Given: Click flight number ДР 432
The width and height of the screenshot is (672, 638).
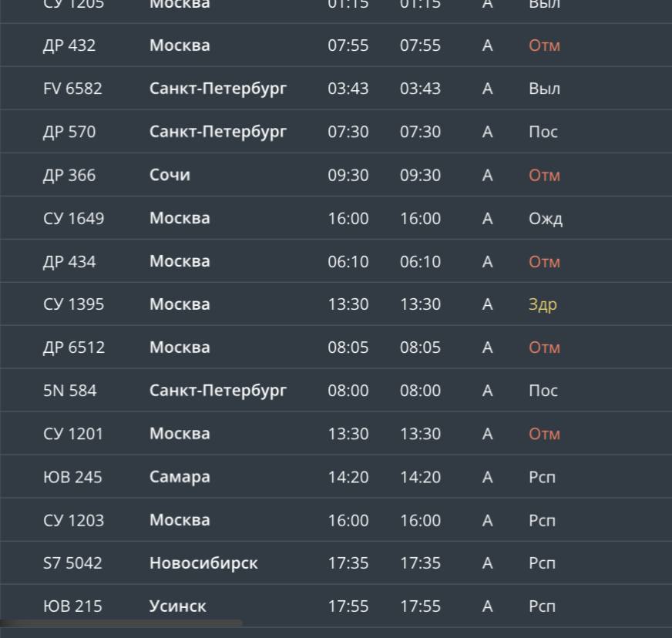Looking at the screenshot, I should (x=69, y=45).
